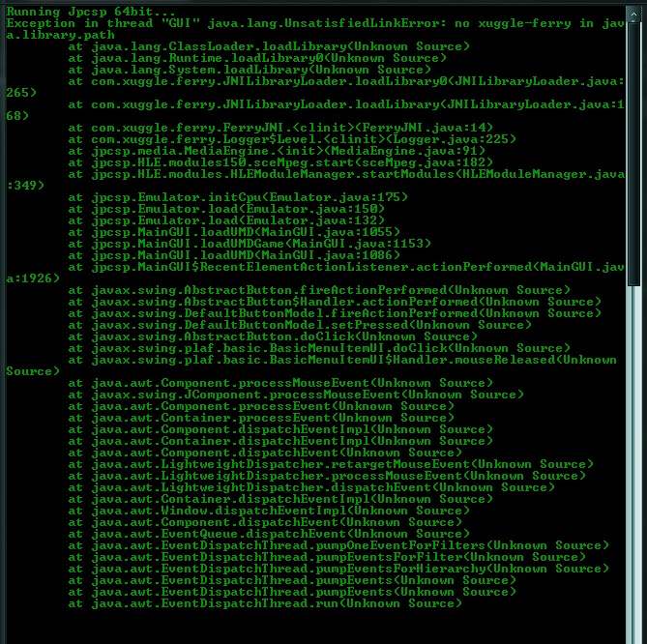The height and width of the screenshot is (644, 647).
Task: Click the RecentElementActionListener.actionPerformed line
Action: (x=346, y=267)
